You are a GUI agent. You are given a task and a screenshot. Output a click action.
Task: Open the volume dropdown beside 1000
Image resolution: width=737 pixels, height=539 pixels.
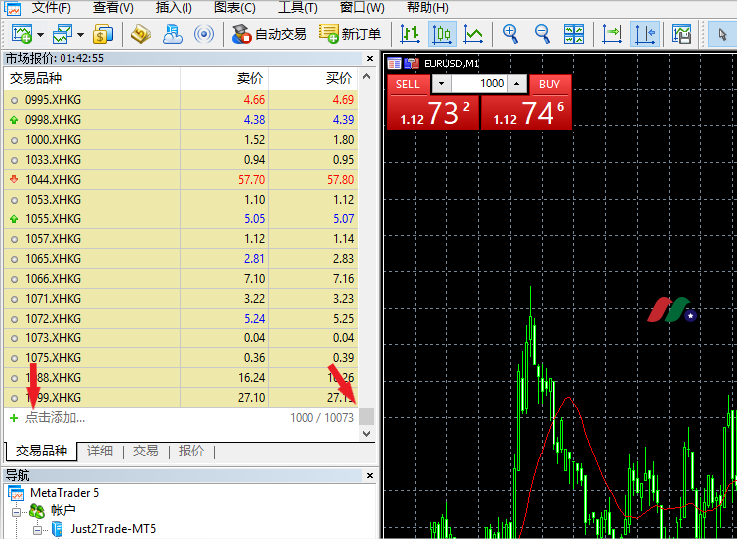[441, 84]
